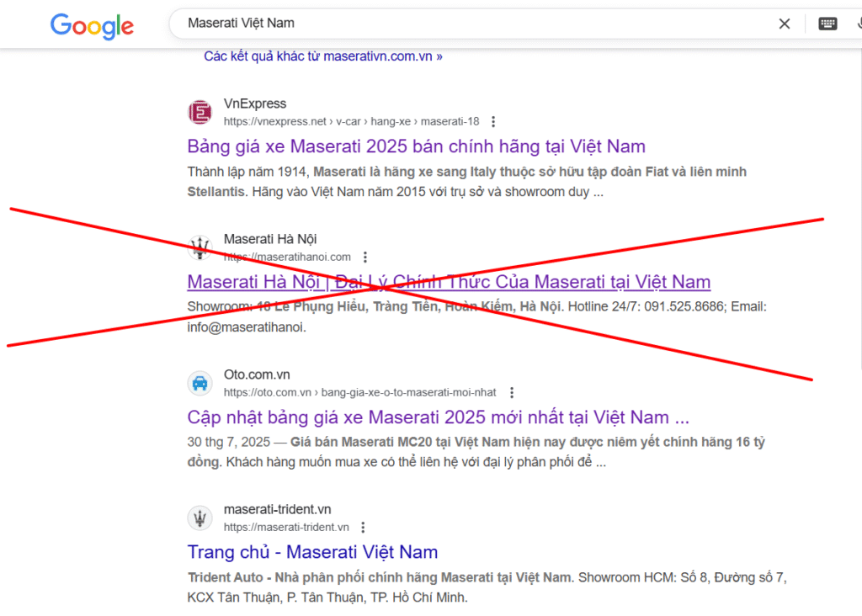Screen dimensions: 862x616
Task: Open the "Trang chủ - Maserati Việt Nam" result
Action: (x=312, y=553)
